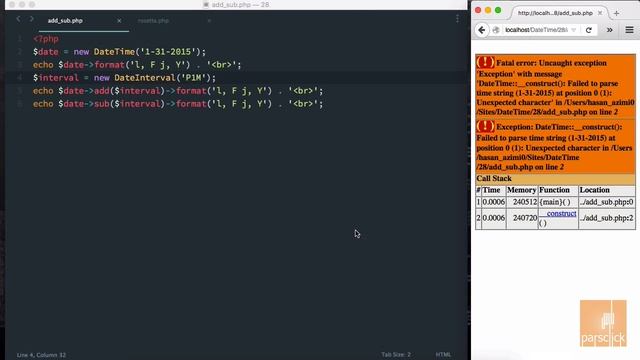The image size is (640, 360).
Task: Close the add_sub.php browser tab
Action: point(600,13)
